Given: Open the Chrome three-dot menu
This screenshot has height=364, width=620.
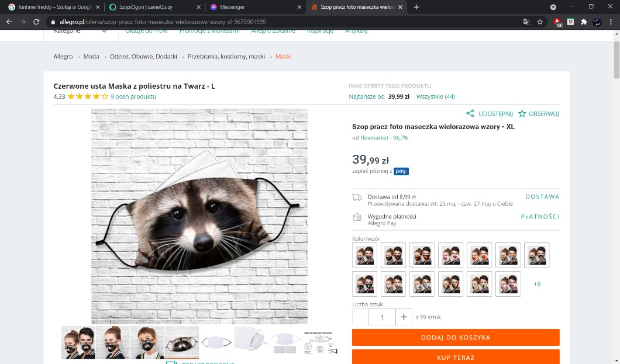Looking at the screenshot, I should pyautogui.click(x=611, y=22).
